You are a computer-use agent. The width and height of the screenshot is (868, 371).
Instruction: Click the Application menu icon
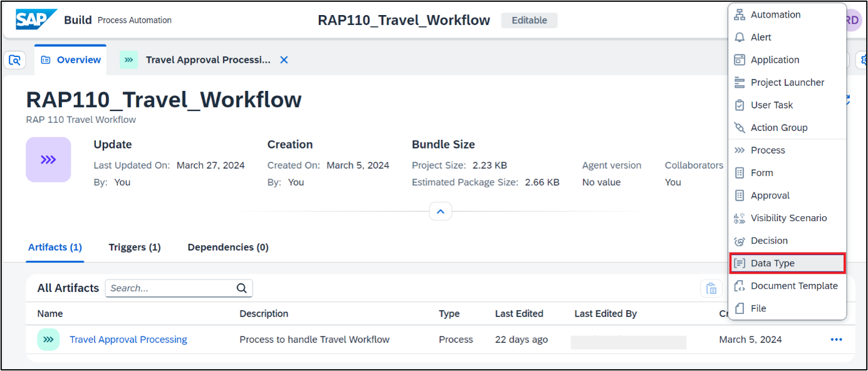point(740,60)
